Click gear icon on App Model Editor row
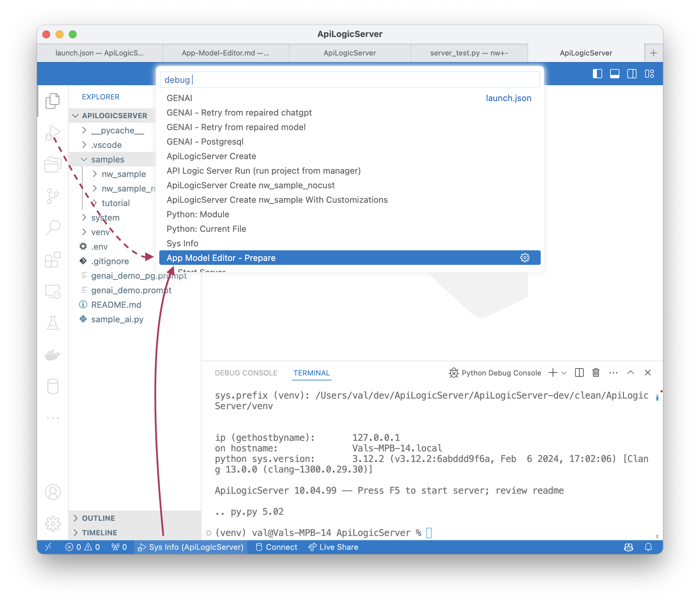 tap(525, 258)
